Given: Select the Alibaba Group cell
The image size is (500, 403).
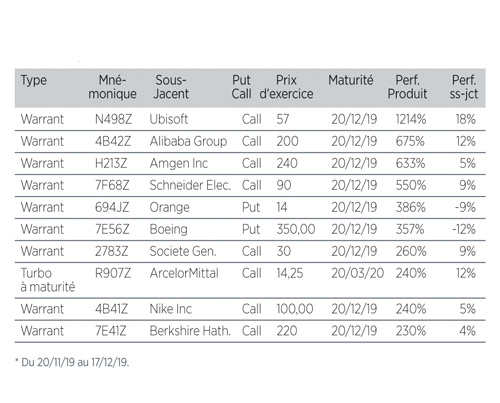Looking at the screenshot, I should click(x=188, y=141).
